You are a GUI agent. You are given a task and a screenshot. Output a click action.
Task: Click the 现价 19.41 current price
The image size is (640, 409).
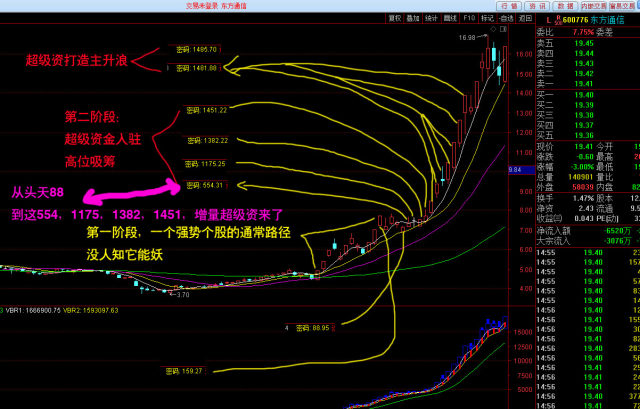(x=584, y=147)
